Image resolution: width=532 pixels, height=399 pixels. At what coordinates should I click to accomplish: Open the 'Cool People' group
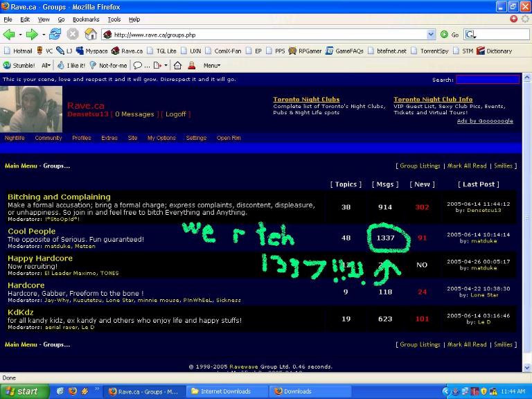pyautogui.click(x=31, y=231)
